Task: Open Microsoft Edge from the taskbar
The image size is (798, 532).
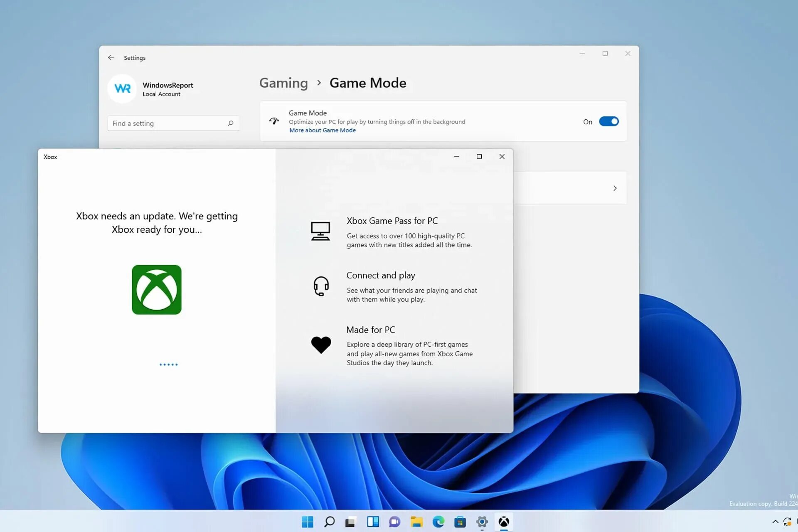Action: pyautogui.click(x=438, y=522)
